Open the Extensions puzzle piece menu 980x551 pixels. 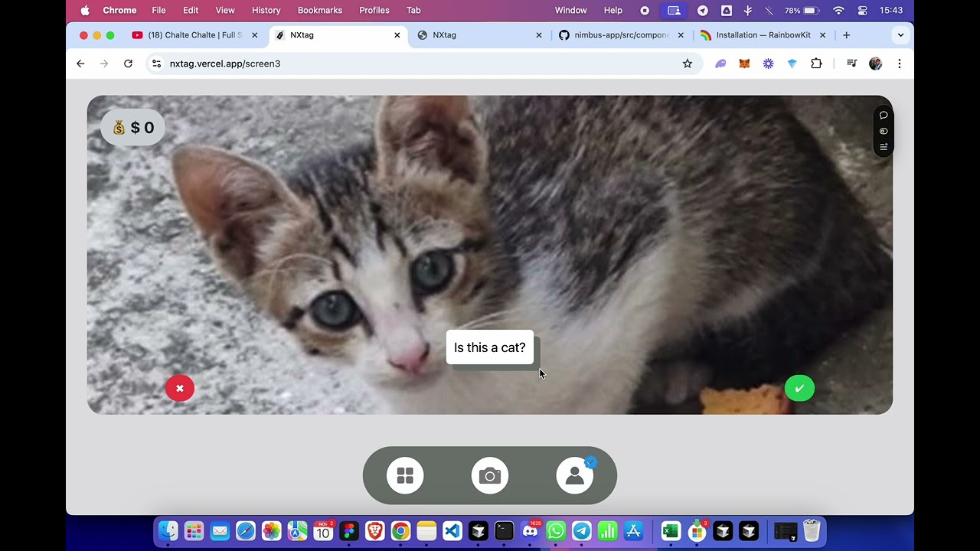(x=816, y=64)
